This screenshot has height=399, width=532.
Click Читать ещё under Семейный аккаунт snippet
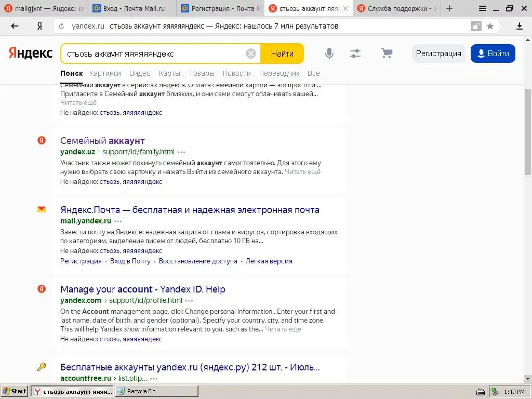(303, 171)
